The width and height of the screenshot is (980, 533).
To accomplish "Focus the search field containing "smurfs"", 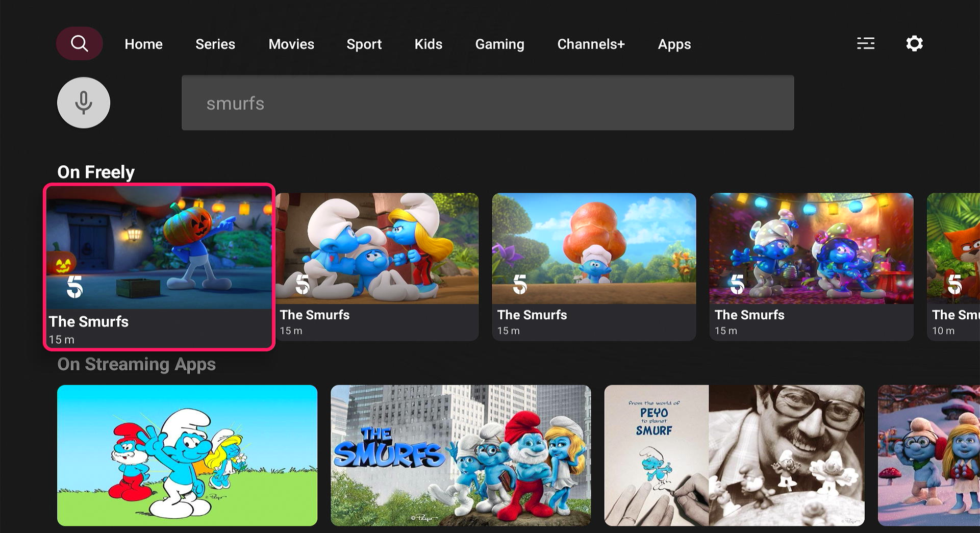I will tap(488, 103).
